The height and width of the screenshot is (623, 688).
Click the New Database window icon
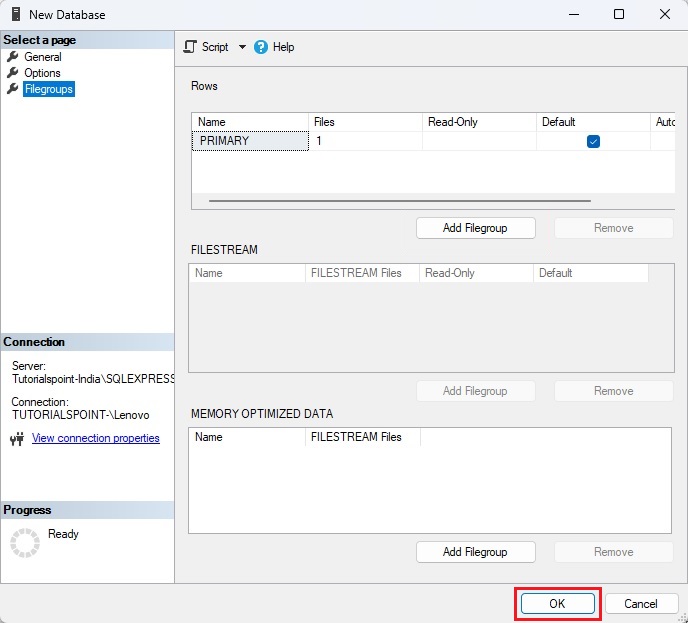coord(16,14)
